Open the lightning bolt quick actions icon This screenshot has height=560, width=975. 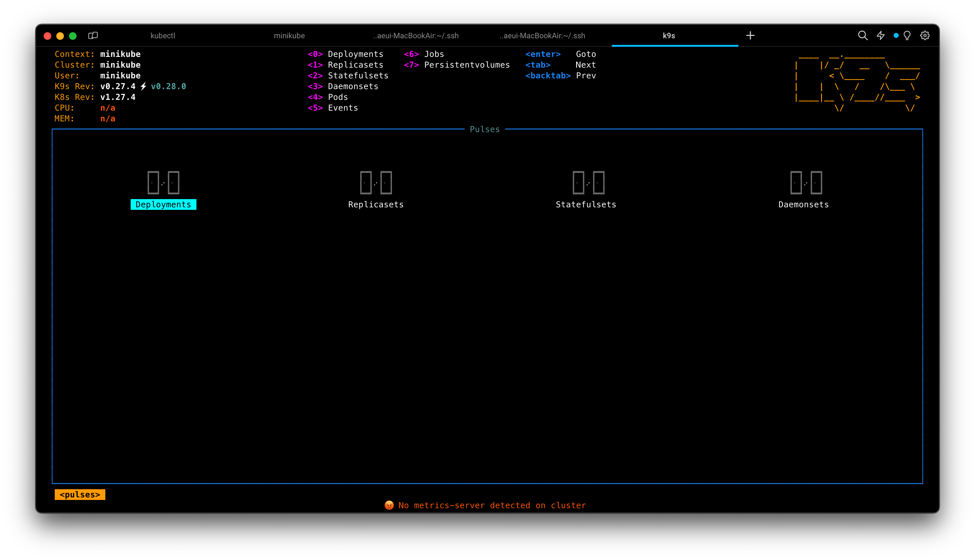point(880,36)
